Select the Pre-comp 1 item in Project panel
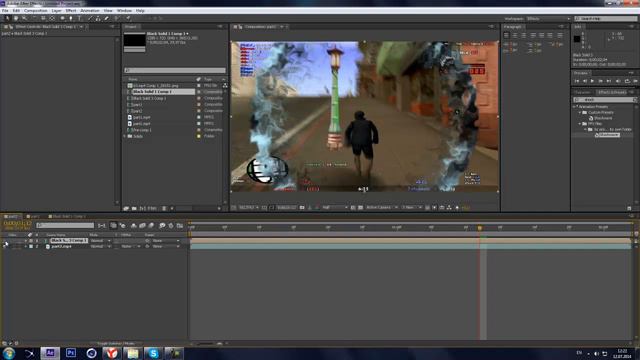This screenshot has width=640, height=360. pyautogui.click(x=141, y=130)
